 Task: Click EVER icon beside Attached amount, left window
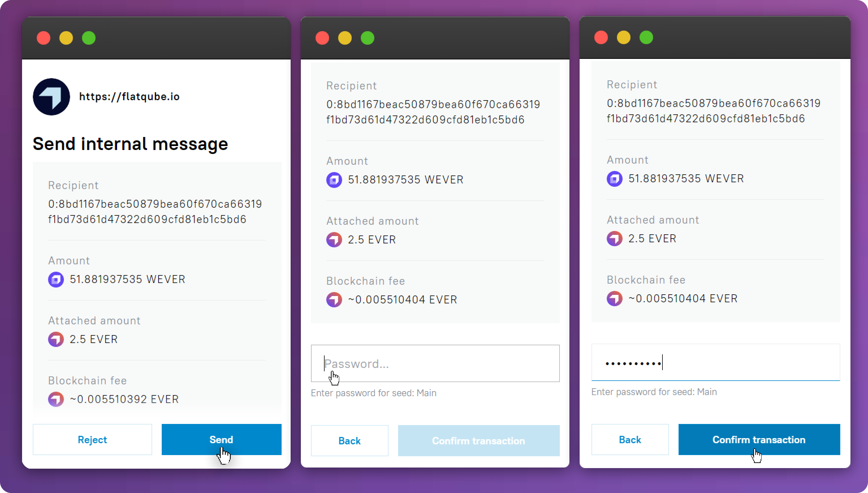[56, 339]
